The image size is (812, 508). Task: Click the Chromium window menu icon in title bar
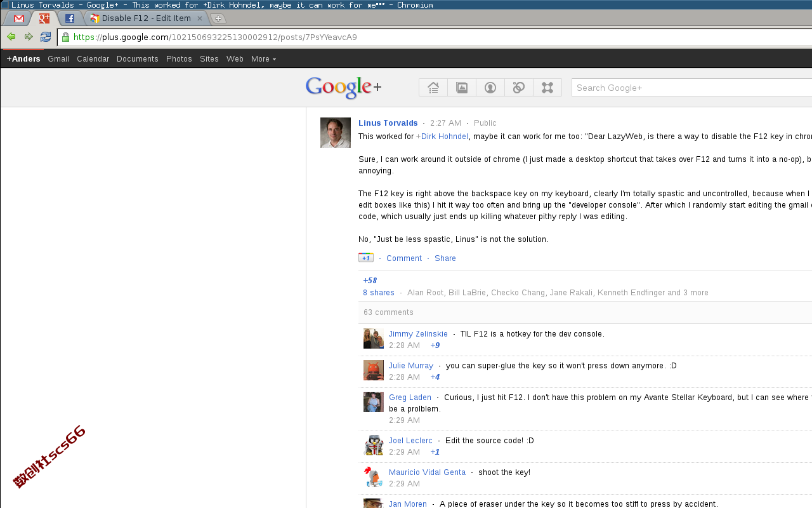(5, 5)
